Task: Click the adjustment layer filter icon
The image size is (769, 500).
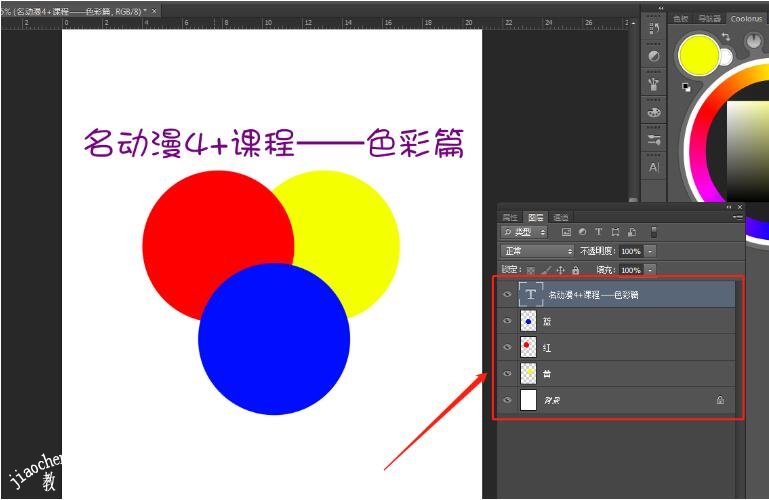Action: [582, 232]
